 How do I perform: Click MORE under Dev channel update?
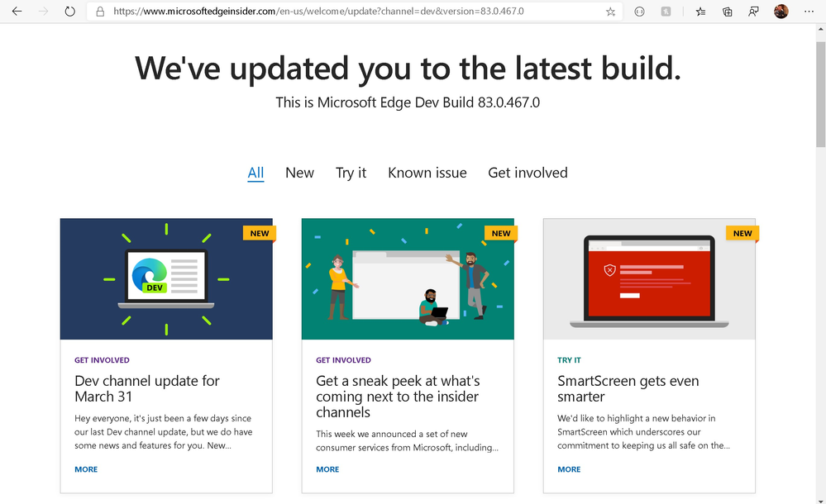pos(86,469)
